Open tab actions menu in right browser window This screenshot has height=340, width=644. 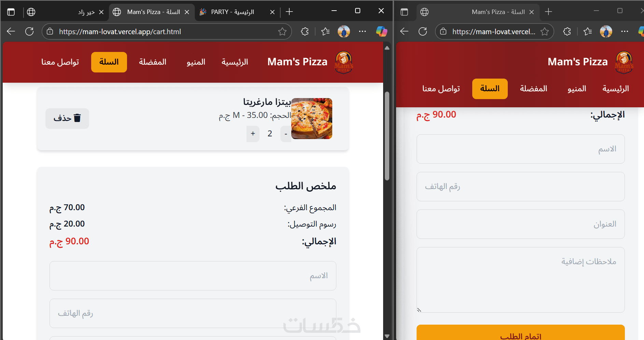click(x=404, y=12)
